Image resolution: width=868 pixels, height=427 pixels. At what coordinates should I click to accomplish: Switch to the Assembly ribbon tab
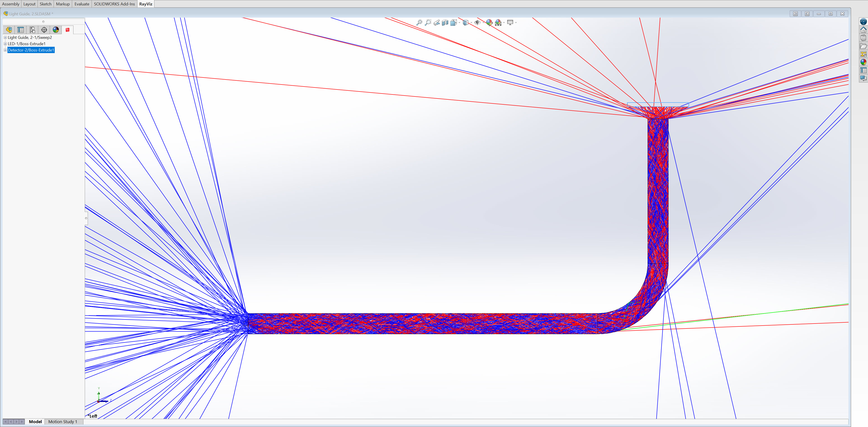(11, 4)
